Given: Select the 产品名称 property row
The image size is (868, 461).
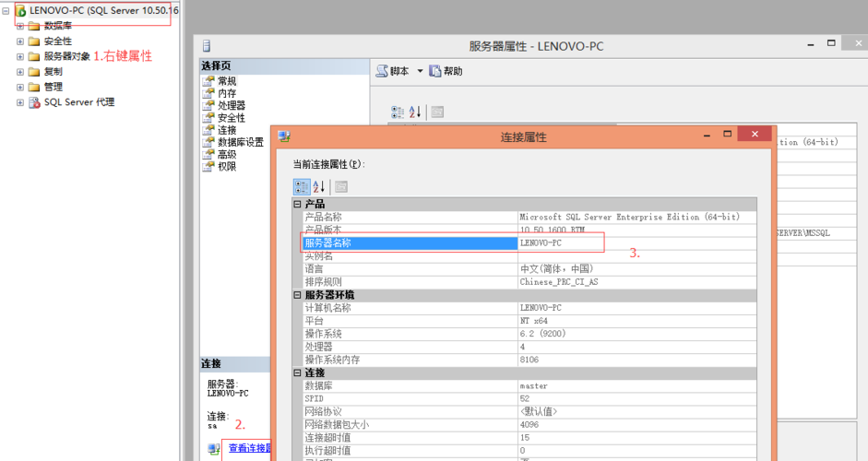Looking at the screenshot, I should pyautogui.click(x=529, y=217).
